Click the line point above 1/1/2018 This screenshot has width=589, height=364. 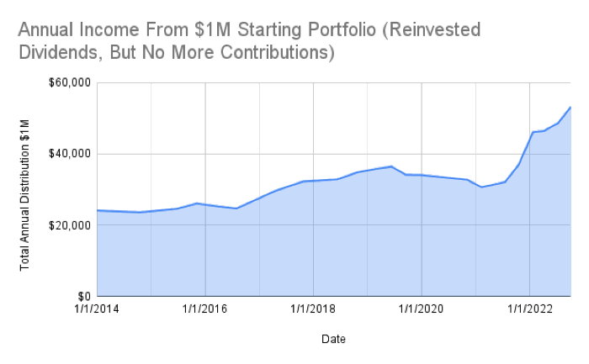click(313, 181)
